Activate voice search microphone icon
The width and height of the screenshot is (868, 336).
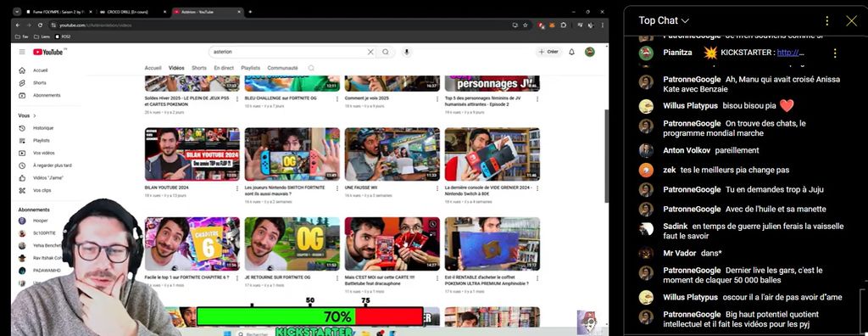coord(406,52)
